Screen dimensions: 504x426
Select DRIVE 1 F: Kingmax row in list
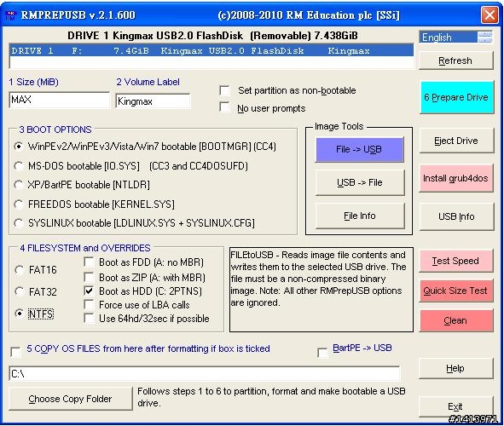tap(211, 51)
